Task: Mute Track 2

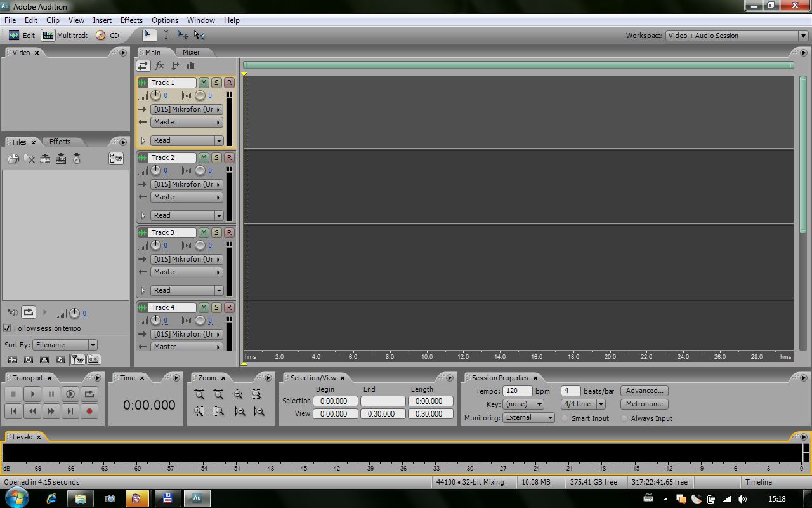Action: pyautogui.click(x=204, y=157)
